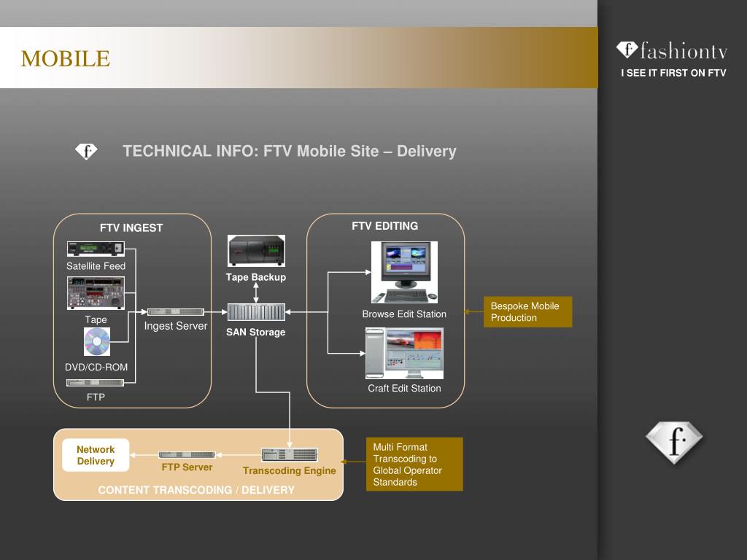Click the Tape Backup device image
The width and height of the screenshot is (747, 560).
tap(256, 251)
